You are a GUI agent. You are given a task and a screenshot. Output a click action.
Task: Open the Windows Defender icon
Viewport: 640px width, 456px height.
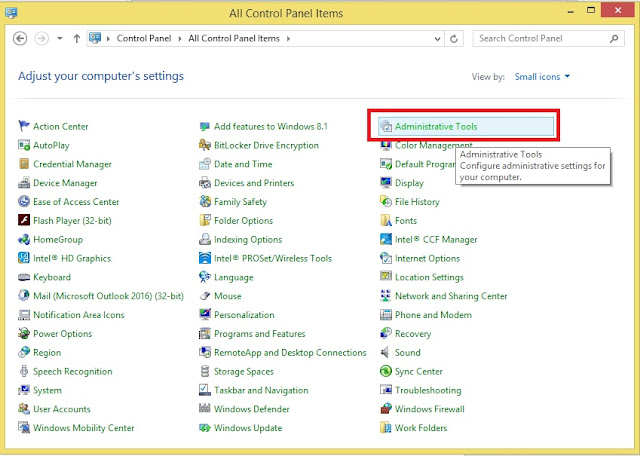click(204, 409)
